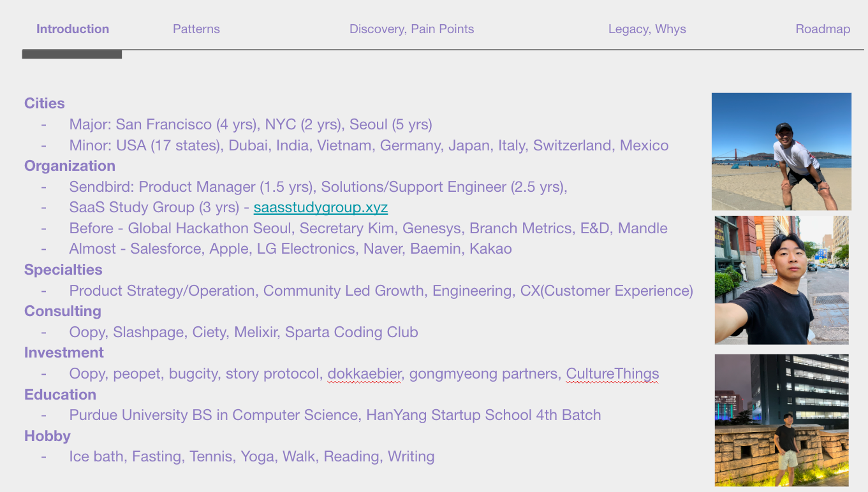Click the underlined word 'CultureThings'

612,373
